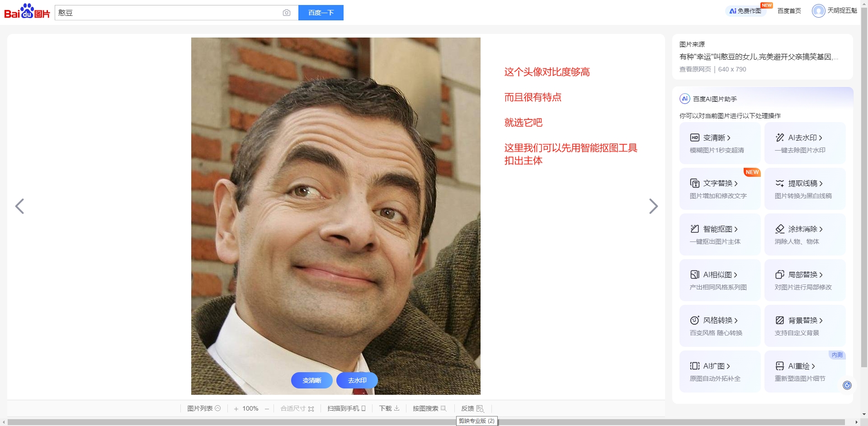Zoom out with the minus button
The width and height of the screenshot is (868, 426).
(267, 409)
